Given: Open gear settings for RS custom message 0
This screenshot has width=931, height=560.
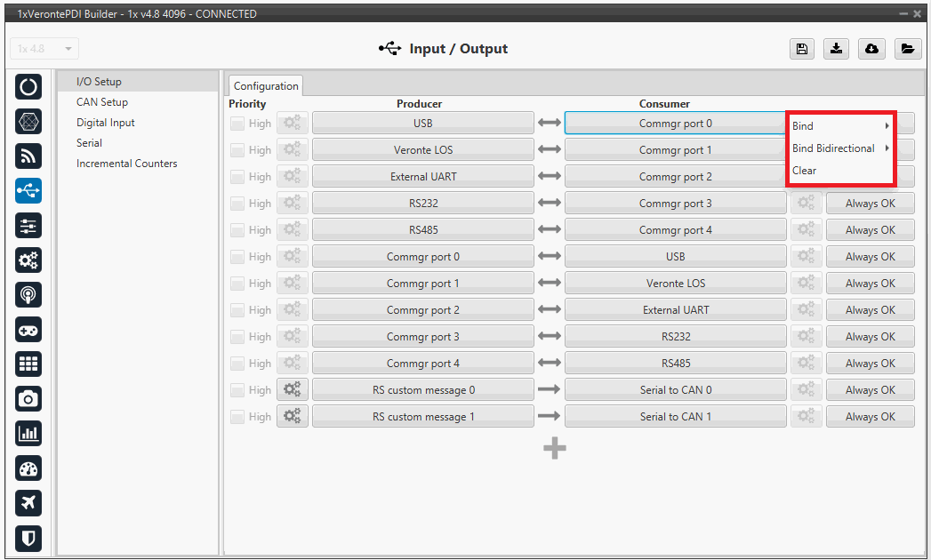Looking at the screenshot, I should point(292,390).
